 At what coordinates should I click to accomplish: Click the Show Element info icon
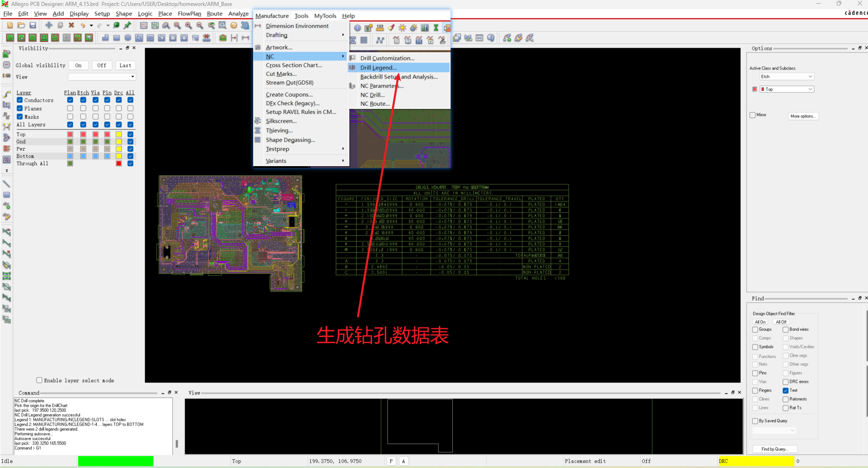coord(358,28)
